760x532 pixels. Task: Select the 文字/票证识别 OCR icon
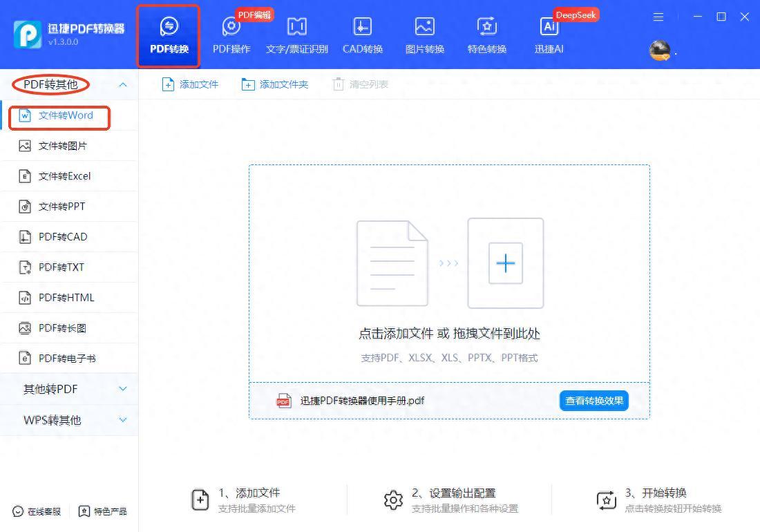(x=296, y=28)
